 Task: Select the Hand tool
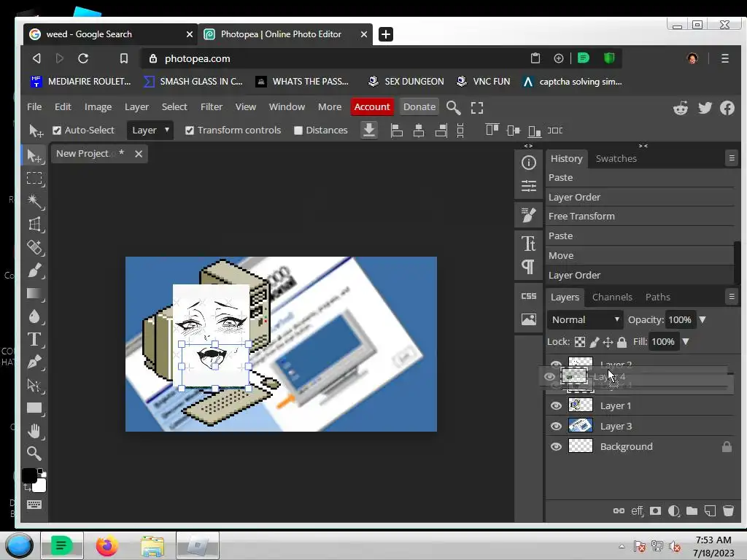tap(34, 431)
